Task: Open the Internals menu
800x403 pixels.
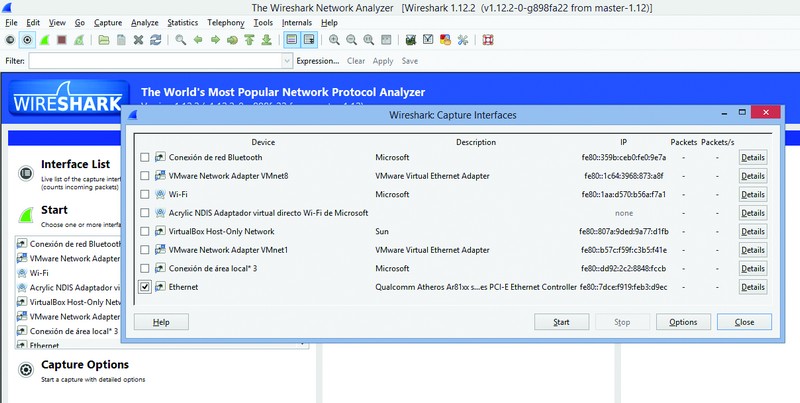Action: coord(297,22)
